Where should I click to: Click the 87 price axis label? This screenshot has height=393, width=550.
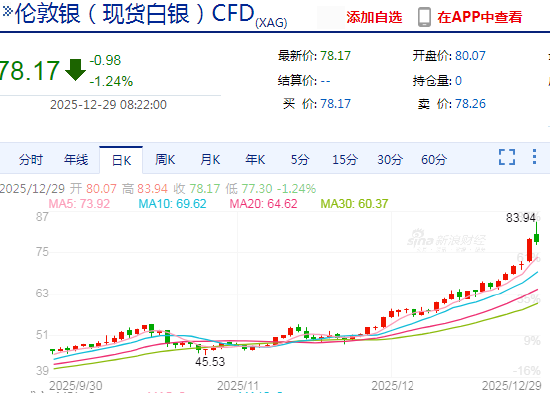42,217
